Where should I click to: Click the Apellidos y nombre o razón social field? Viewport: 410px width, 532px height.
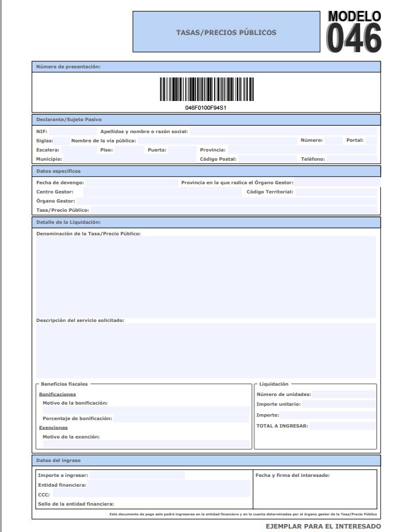click(x=283, y=131)
